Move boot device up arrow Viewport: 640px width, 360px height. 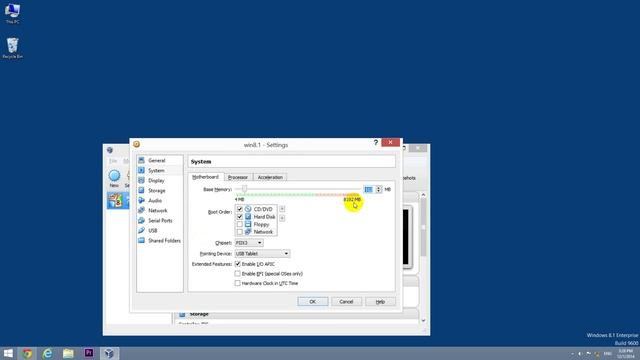click(282, 209)
